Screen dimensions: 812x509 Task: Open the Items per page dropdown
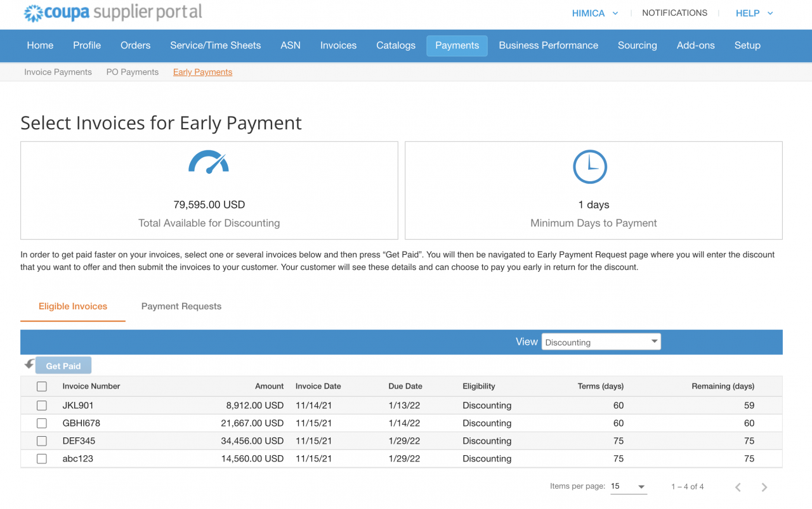(627, 486)
